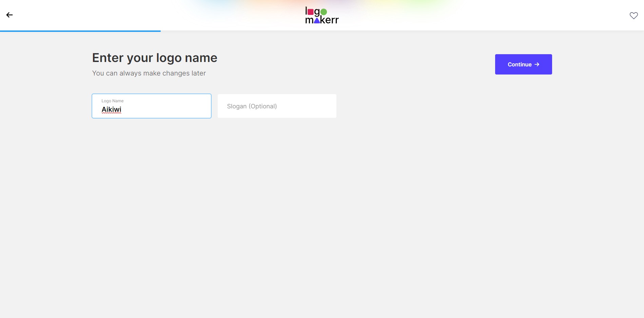Click the Continue button
The width and height of the screenshot is (644, 318).
pyautogui.click(x=523, y=64)
